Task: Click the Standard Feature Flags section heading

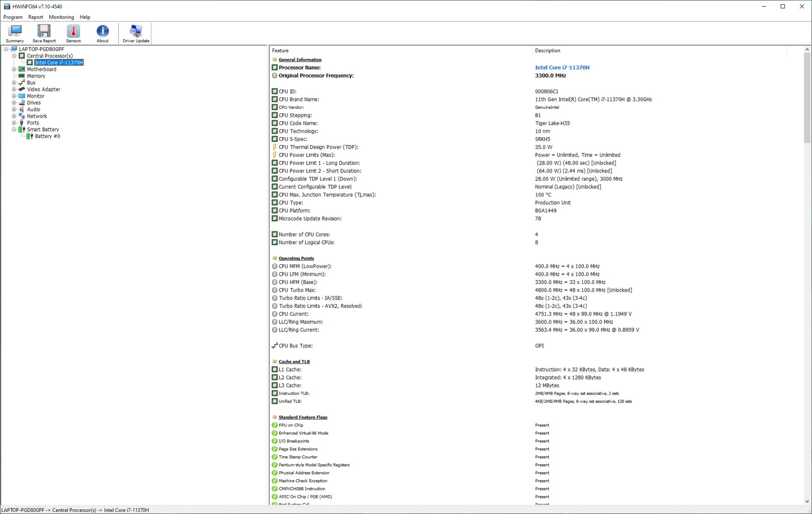Action: pyautogui.click(x=303, y=417)
